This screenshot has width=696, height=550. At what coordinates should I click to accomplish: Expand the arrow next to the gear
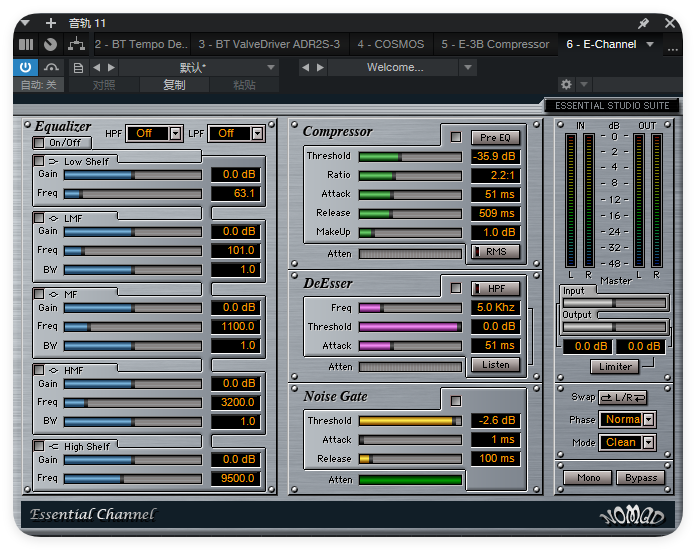tap(584, 84)
